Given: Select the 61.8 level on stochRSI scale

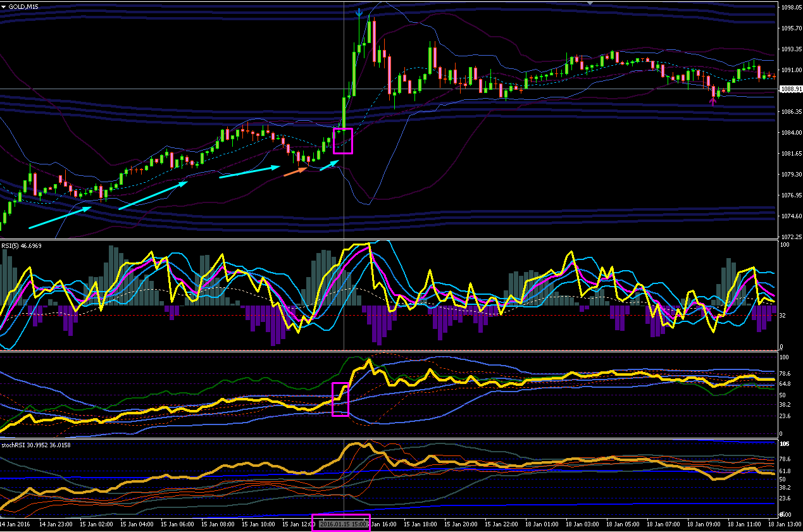Looking at the screenshot, I should coord(785,471).
